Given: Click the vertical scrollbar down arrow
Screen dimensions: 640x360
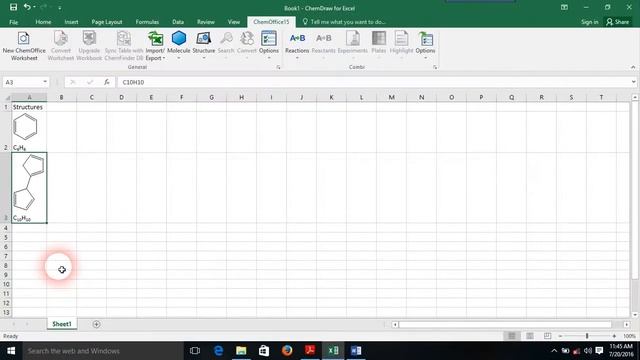Looking at the screenshot, I should (635, 315).
